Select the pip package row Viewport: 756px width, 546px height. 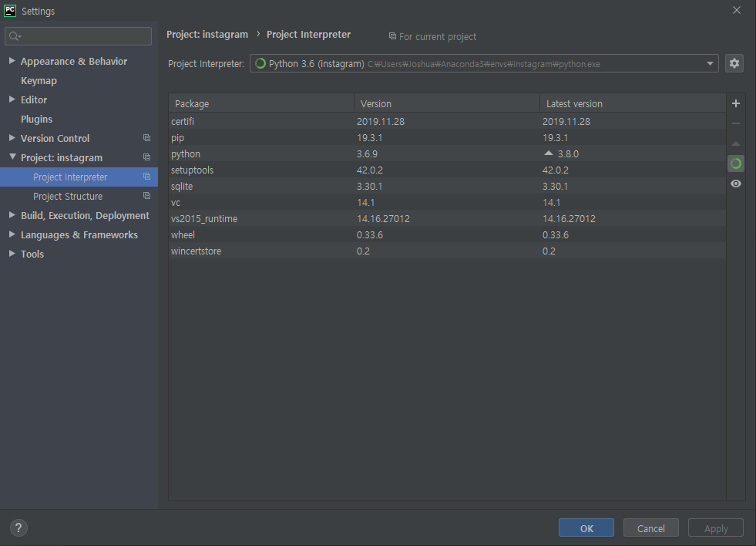[x=447, y=137]
